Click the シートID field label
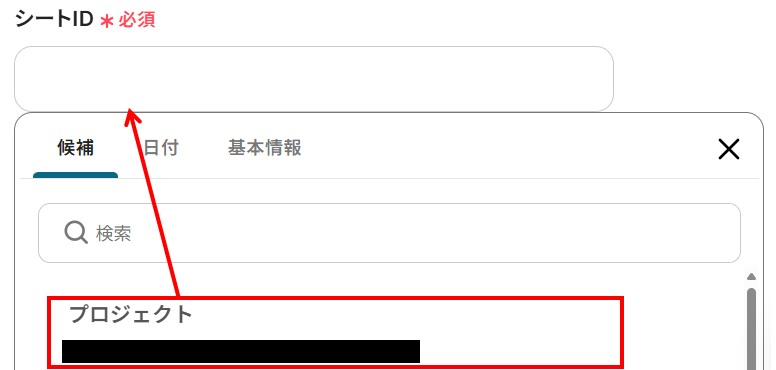776x370 pixels. [54, 20]
